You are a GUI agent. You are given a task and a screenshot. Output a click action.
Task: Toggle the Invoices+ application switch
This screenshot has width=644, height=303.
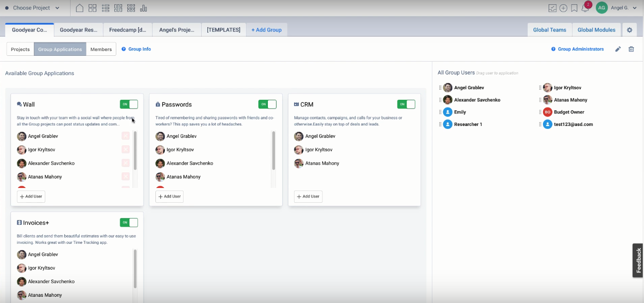(x=129, y=222)
